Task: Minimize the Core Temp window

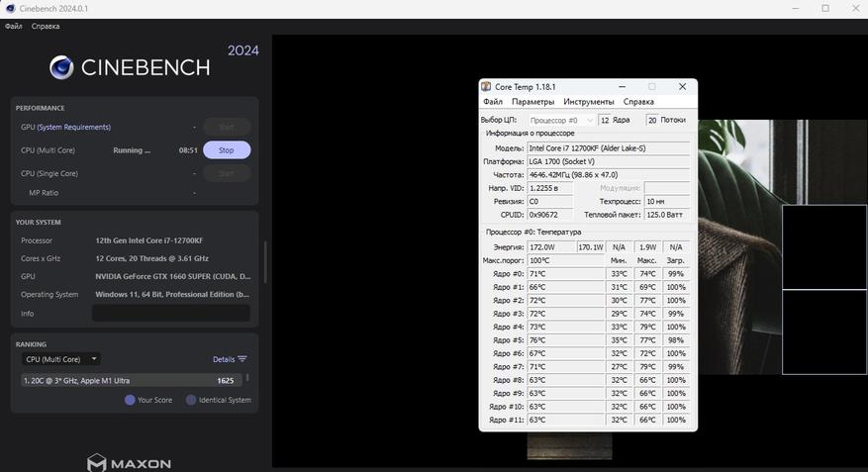Action: click(x=623, y=87)
